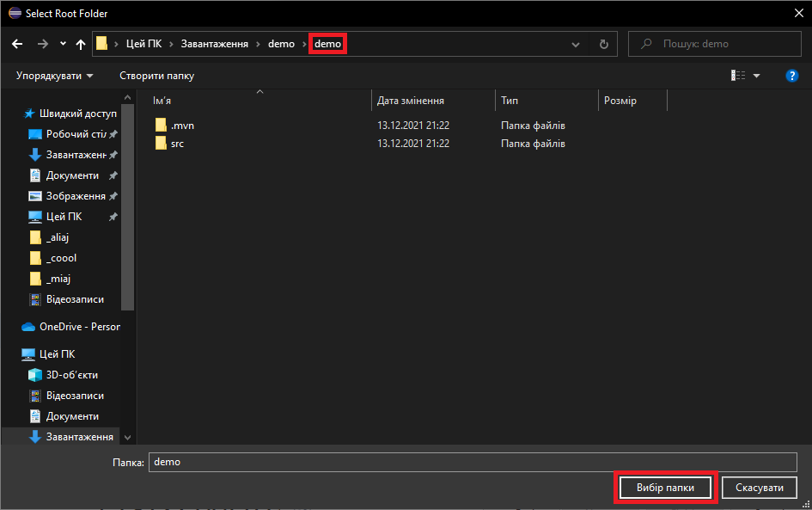Select 'Швидкий доступ' in navigation pane
Image resolution: width=812 pixels, height=510 pixels.
point(77,114)
